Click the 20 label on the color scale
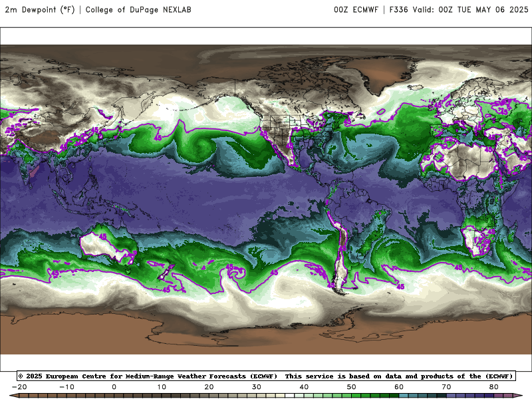This screenshot has height=399, width=532. (x=209, y=387)
